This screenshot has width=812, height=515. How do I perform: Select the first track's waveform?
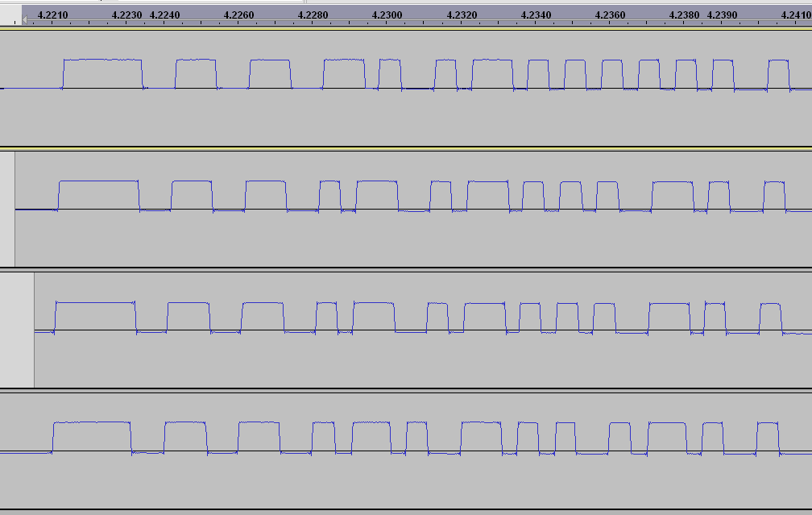pyautogui.click(x=406, y=88)
